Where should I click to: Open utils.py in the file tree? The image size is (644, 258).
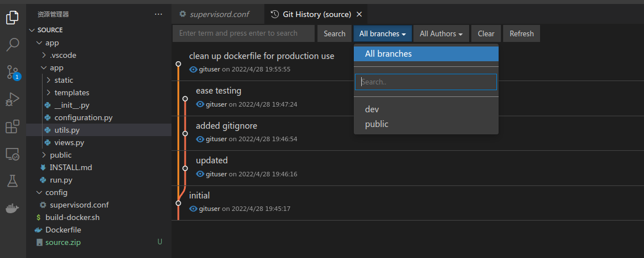66,130
